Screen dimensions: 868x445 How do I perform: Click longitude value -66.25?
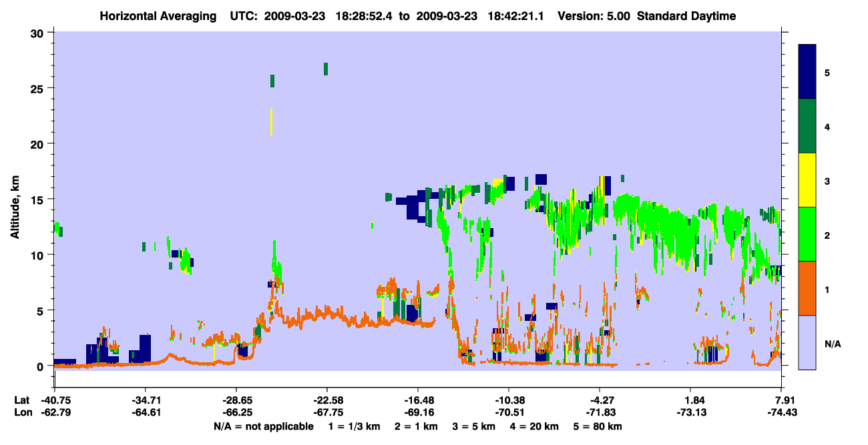click(236, 412)
